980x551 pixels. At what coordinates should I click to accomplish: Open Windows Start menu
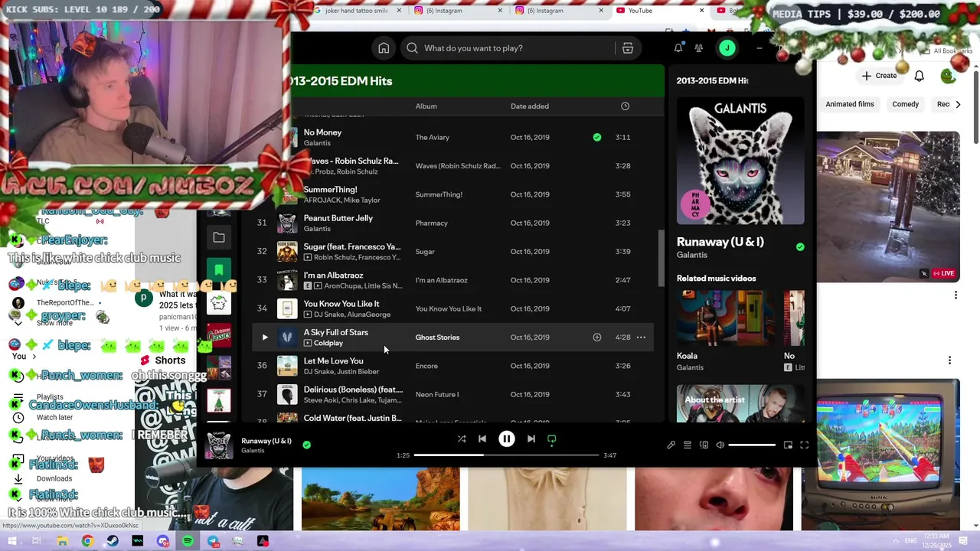(11, 541)
